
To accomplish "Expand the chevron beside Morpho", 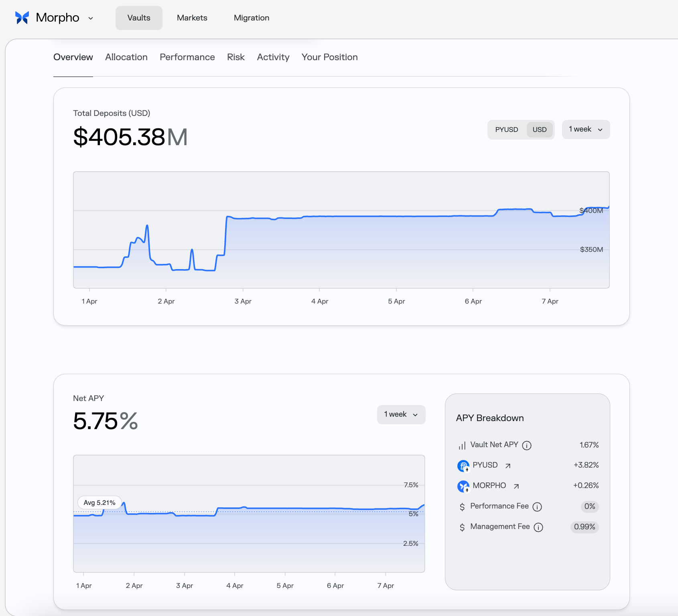I will pos(91,18).
